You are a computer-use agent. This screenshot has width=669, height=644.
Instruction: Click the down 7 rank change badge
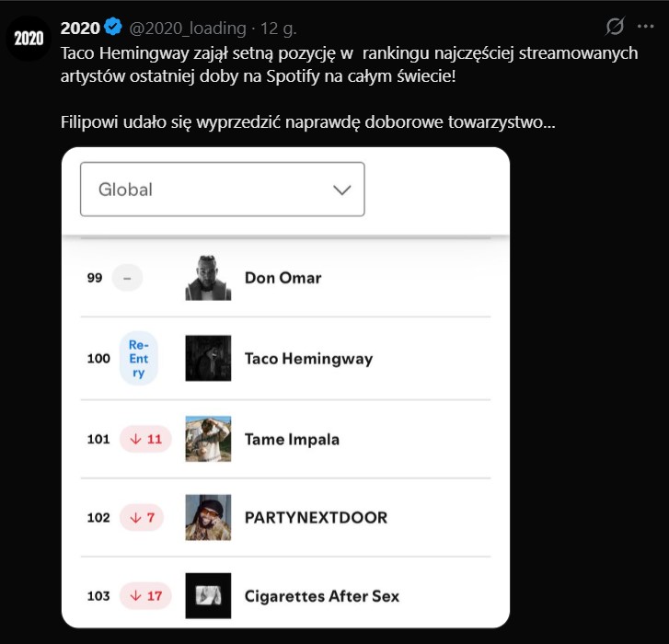click(142, 517)
